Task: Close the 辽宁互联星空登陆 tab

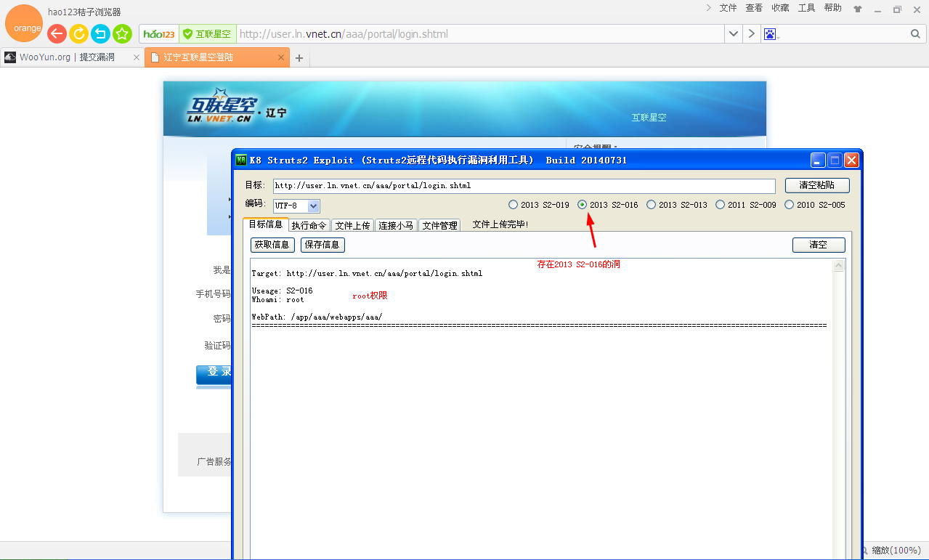Action: tap(281, 57)
